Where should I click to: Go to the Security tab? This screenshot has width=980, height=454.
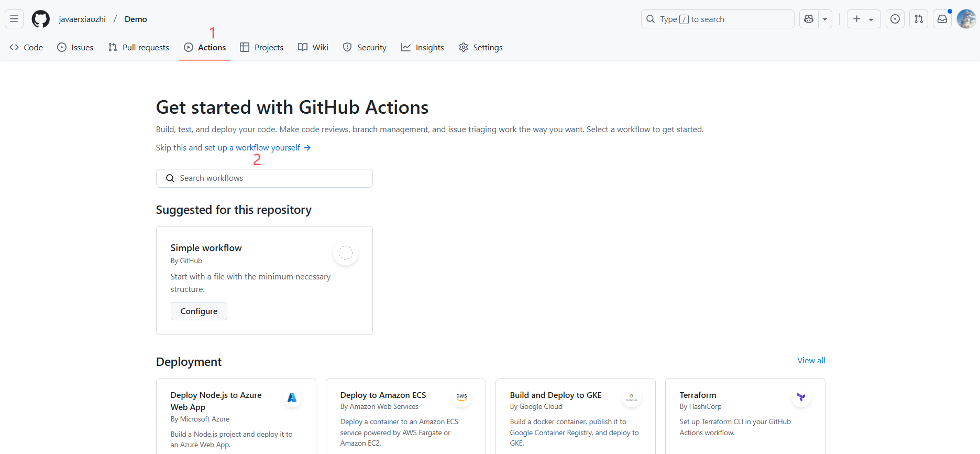(365, 47)
